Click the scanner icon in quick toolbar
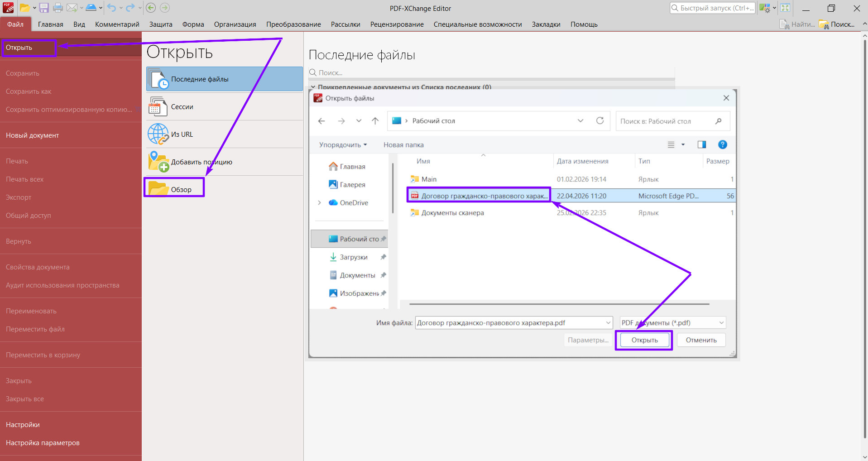Image resolution: width=868 pixels, height=461 pixels. click(x=91, y=8)
